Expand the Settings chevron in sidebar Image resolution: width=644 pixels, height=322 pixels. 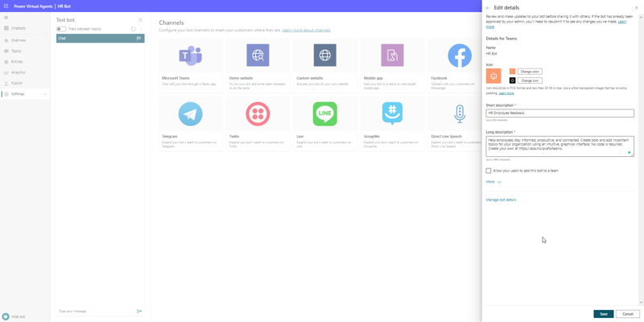pyautogui.click(x=45, y=94)
